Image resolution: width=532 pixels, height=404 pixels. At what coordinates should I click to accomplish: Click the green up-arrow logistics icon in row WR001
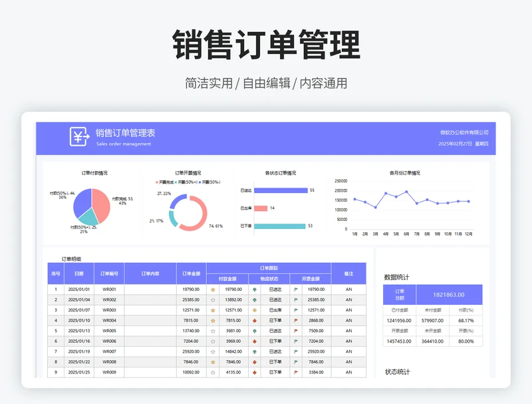coord(255,290)
